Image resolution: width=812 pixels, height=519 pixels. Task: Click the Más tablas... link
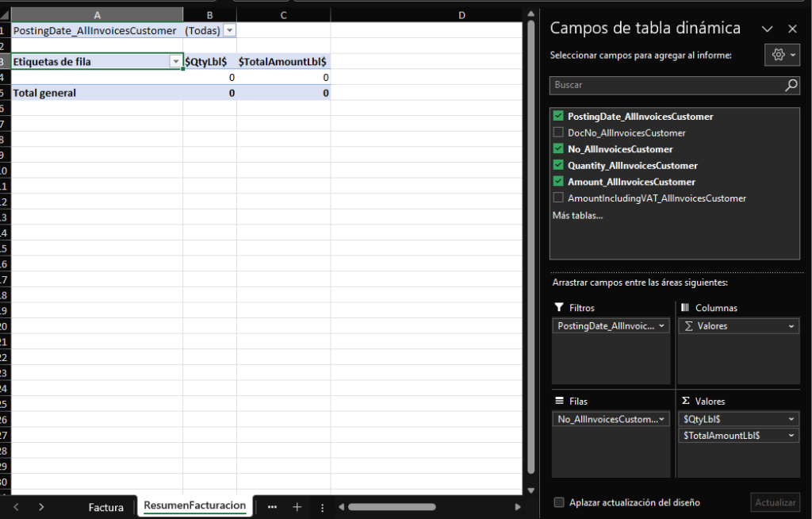[x=577, y=216]
